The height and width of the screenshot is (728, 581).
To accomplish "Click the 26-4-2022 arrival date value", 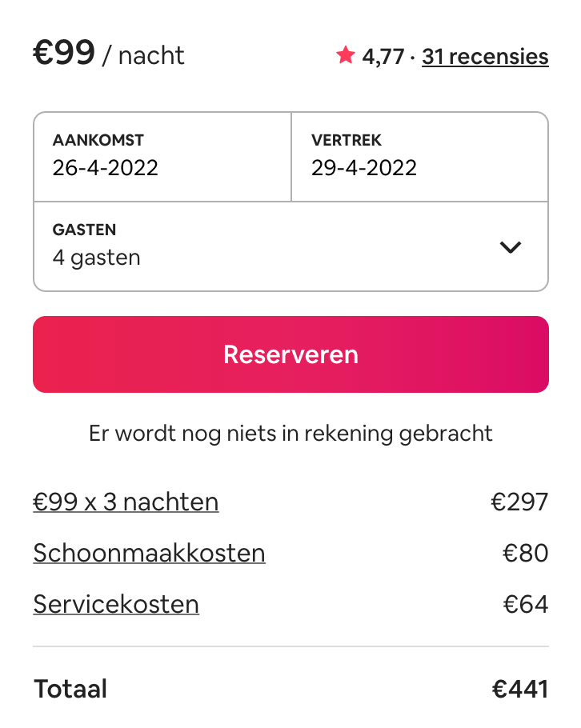I will point(106,168).
